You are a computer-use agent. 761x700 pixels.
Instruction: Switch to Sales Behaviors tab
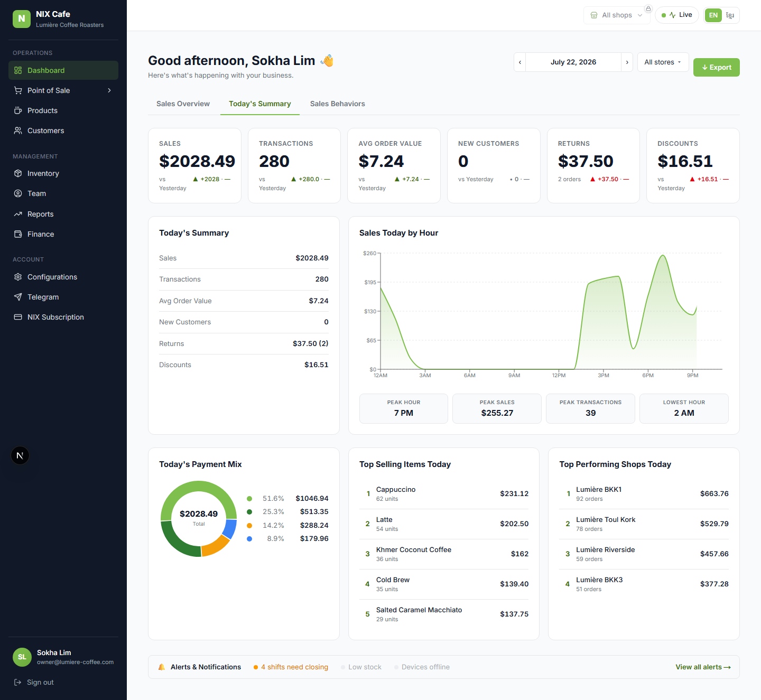coord(338,104)
